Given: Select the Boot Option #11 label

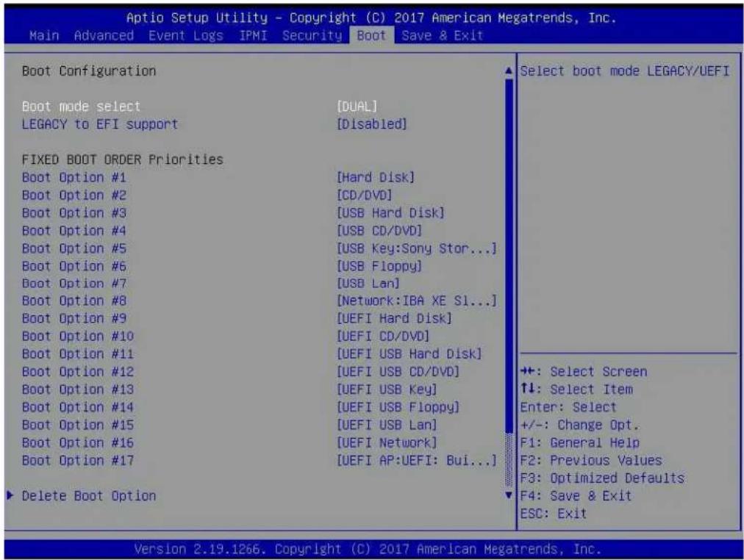Looking at the screenshot, I should (78, 354).
